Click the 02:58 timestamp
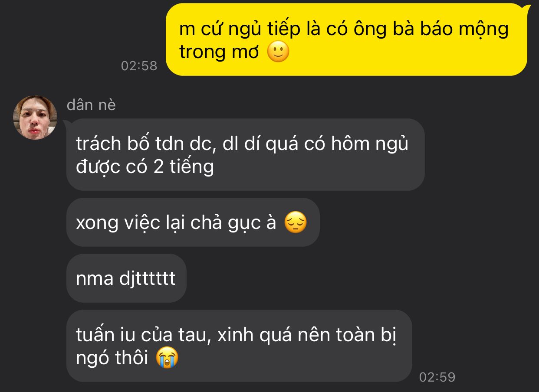Image resolution: width=539 pixels, height=392 pixels. [139, 66]
